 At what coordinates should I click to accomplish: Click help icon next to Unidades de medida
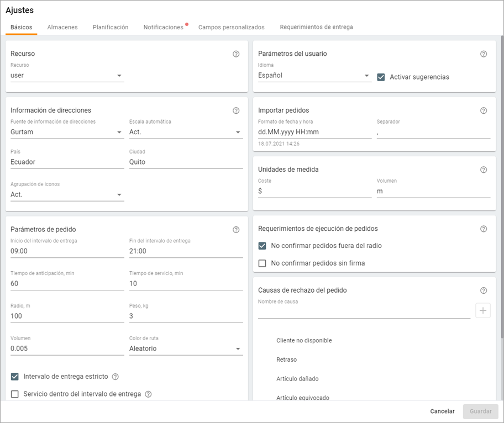pos(484,170)
